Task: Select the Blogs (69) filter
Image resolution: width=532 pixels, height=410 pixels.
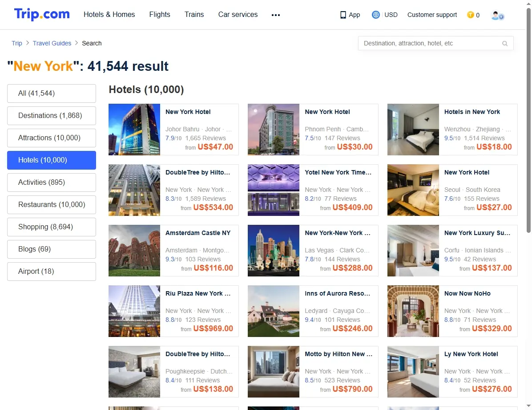Action: pos(52,249)
